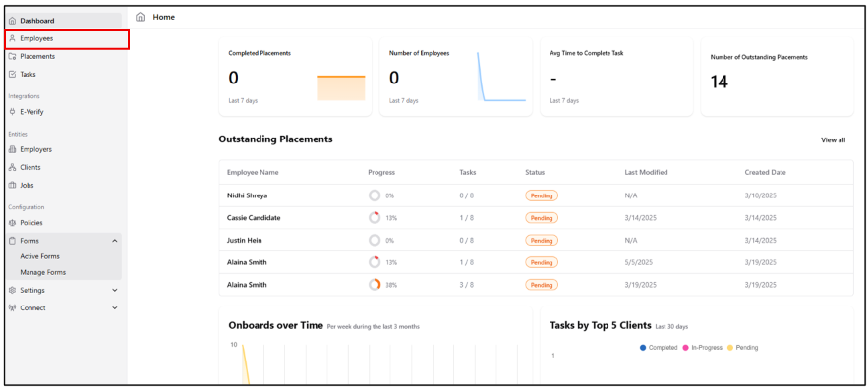Toggle Completed series in chart legend
The image size is (868, 389).
click(659, 348)
